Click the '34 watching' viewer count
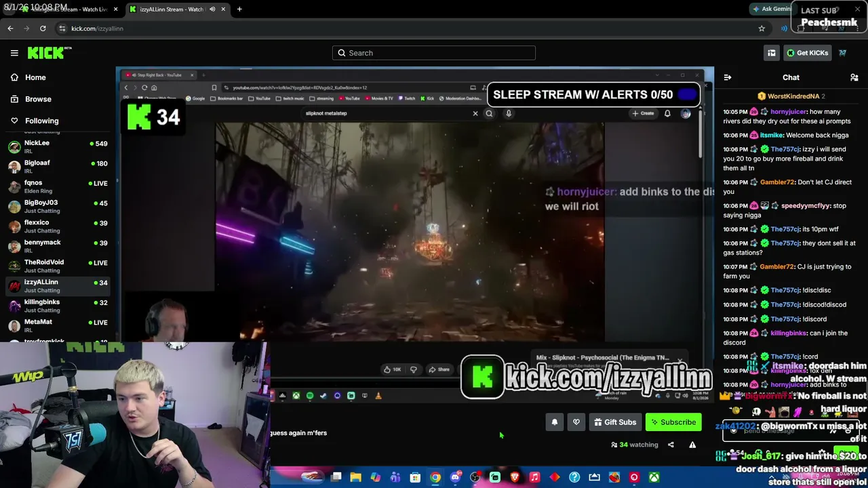The width and height of the screenshot is (868, 488). [635, 445]
